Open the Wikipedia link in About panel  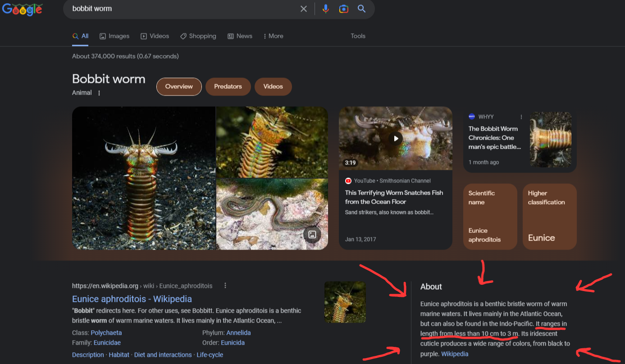coord(455,354)
